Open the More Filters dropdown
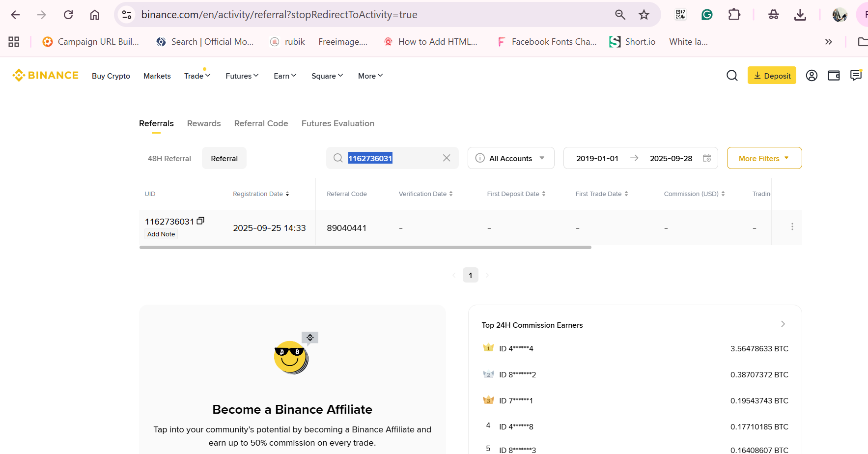 pos(764,158)
